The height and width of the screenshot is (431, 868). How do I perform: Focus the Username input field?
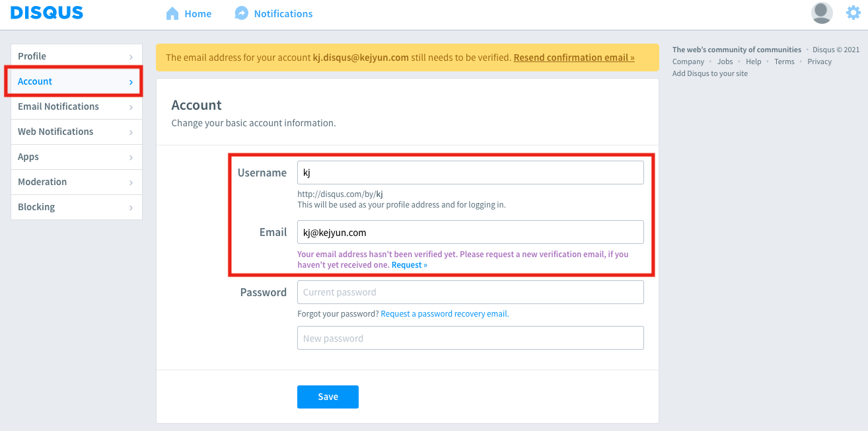point(470,173)
